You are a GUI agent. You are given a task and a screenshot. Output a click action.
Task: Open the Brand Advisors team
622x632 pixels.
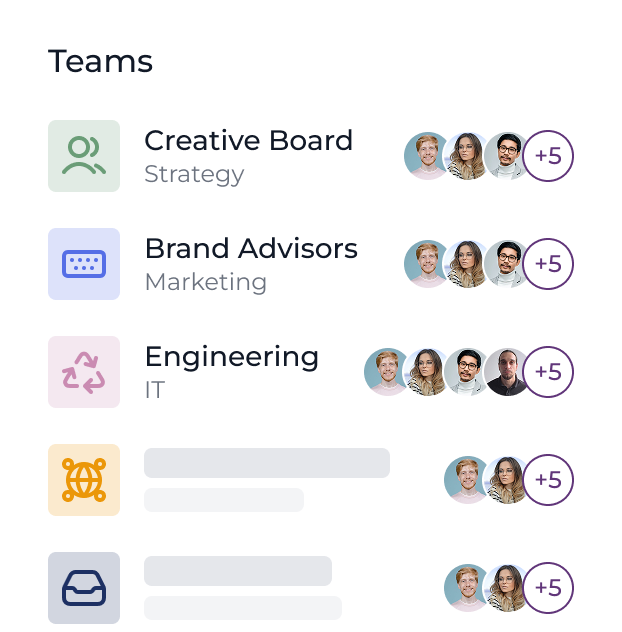[x=250, y=249]
